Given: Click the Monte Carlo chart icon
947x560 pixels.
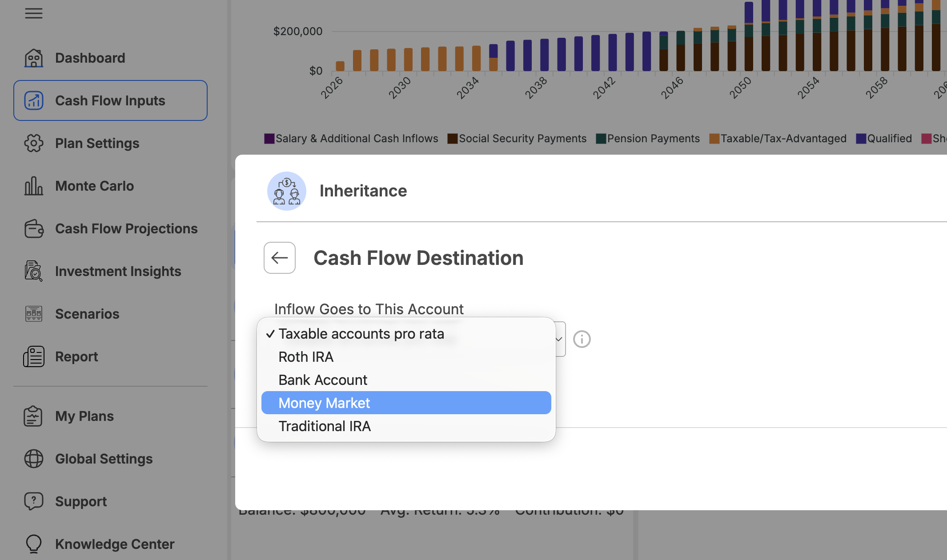Looking at the screenshot, I should (x=33, y=186).
